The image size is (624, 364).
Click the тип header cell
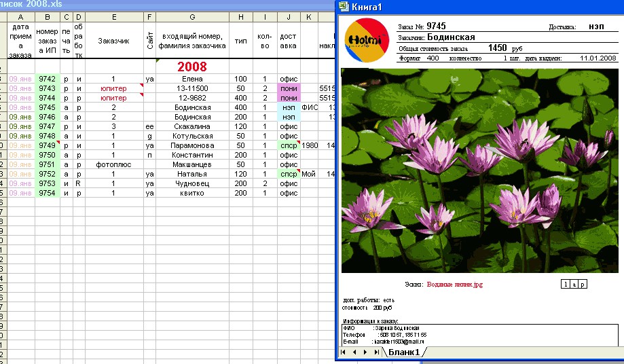(241, 41)
